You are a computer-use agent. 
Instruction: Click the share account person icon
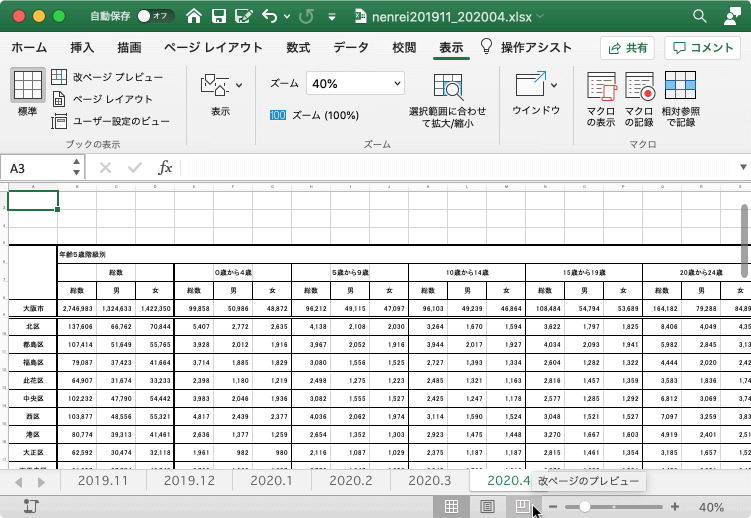(732, 16)
